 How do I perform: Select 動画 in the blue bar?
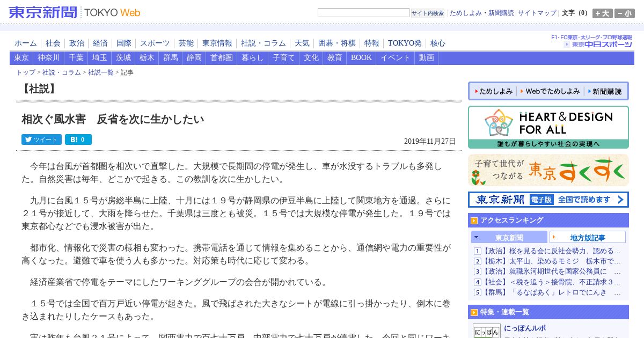pyautogui.click(x=427, y=58)
